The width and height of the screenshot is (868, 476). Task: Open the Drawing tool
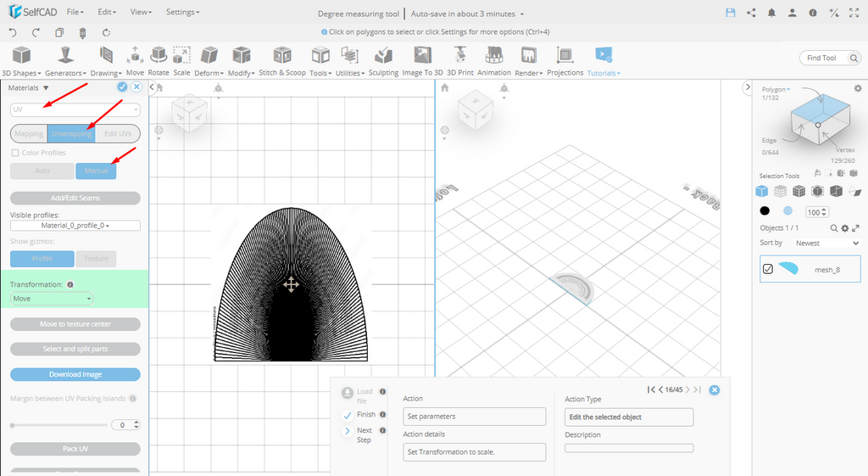click(x=106, y=61)
